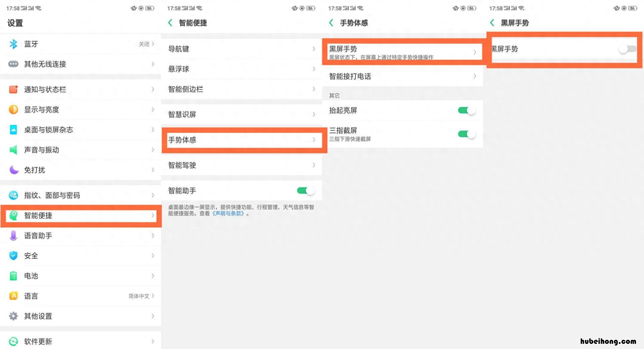Screen dimensions: 644x349
Task: Tap the 其他设置 label
Action: point(38,316)
